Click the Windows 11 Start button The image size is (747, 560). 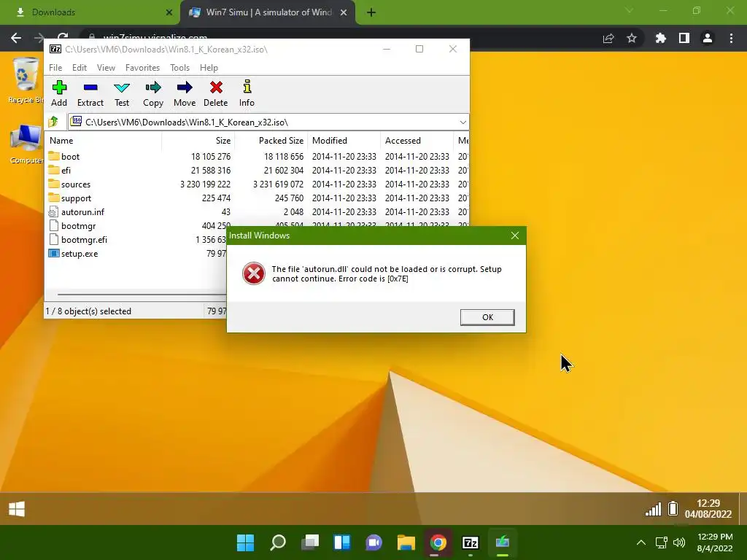[x=245, y=542]
